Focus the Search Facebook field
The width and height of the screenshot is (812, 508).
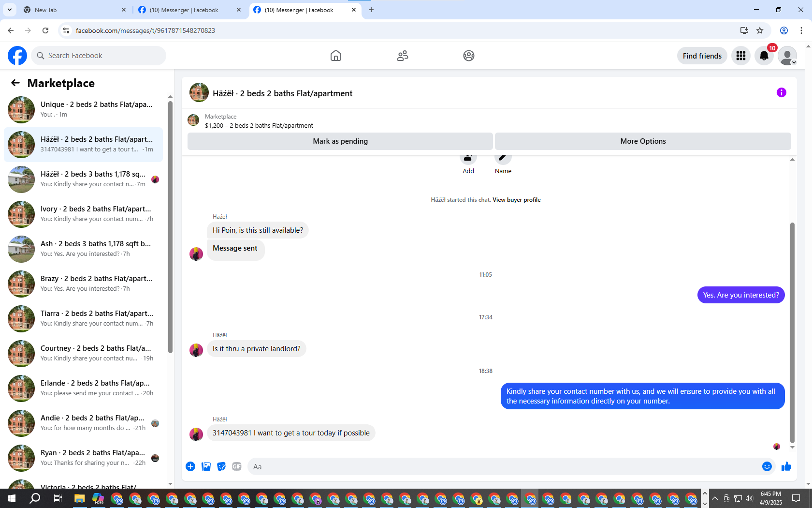(99, 56)
